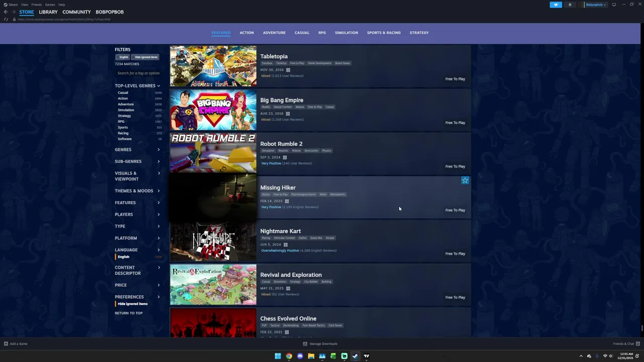Click the Big Picture mode icon

pos(614,5)
